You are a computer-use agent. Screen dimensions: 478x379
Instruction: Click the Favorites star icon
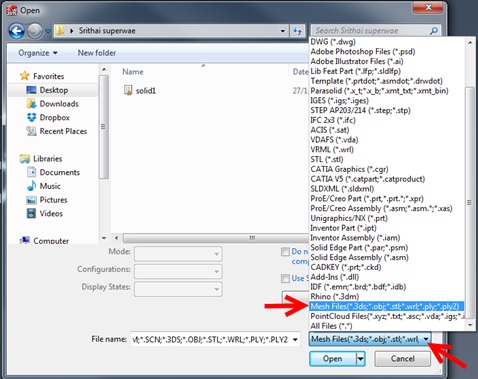[x=25, y=76]
